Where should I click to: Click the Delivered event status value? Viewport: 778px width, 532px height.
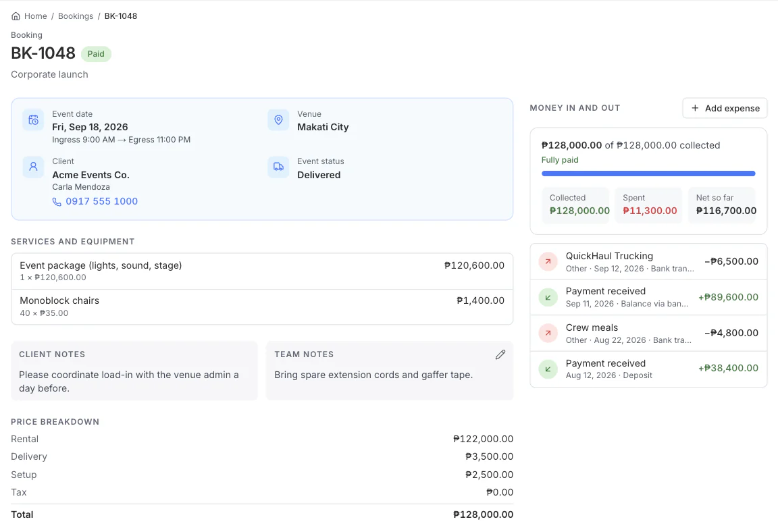[x=319, y=175]
